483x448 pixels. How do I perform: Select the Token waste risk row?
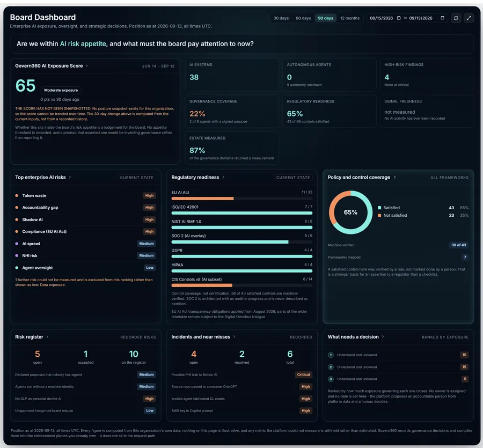tap(85, 195)
